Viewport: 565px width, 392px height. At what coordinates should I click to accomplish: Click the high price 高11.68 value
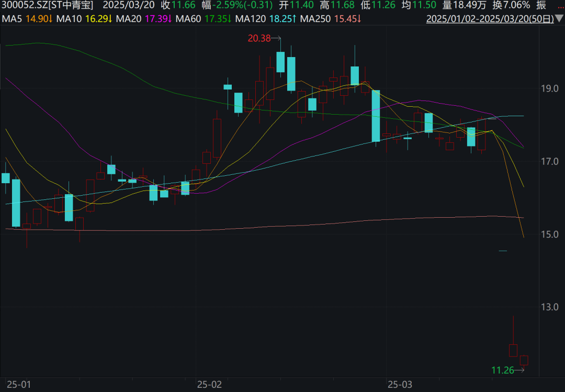337,5
